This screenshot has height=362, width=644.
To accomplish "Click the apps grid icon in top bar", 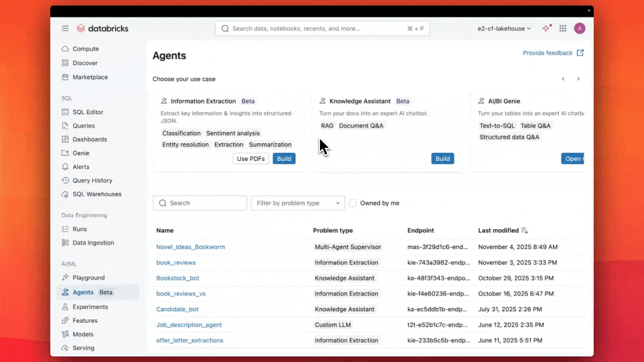I will [x=562, y=28].
